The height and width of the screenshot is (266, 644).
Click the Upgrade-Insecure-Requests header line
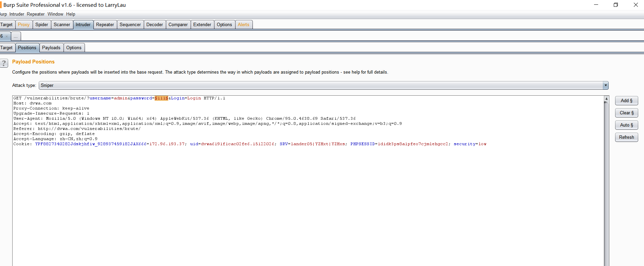tap(51, 113)
